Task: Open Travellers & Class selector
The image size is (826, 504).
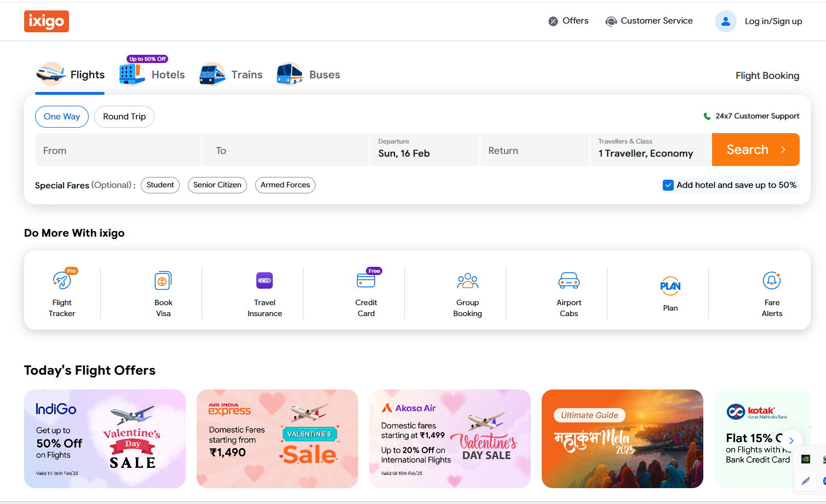Action: 651,150
